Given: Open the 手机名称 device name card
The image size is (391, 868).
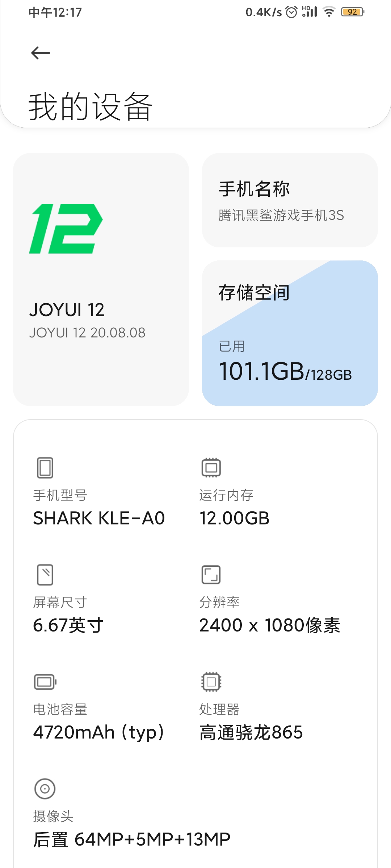Looking at the screenshot, I should pyautogui.click(x=290, y=200).
